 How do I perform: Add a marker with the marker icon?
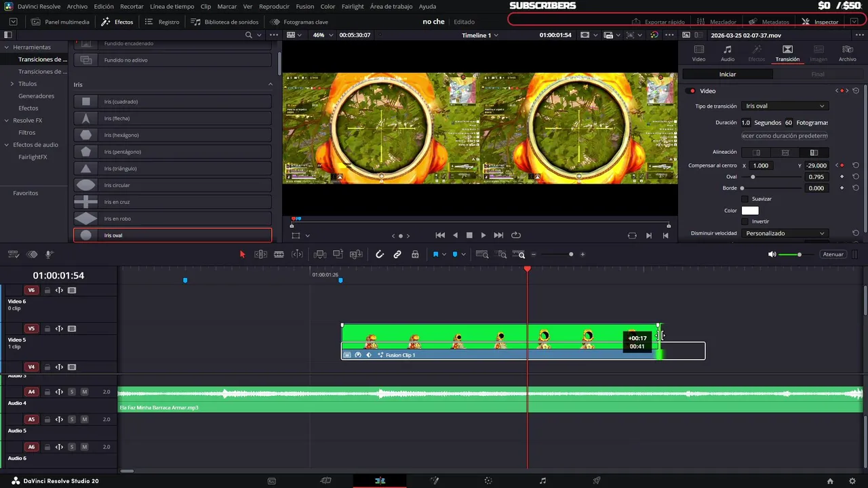click(x=455, y=254)
